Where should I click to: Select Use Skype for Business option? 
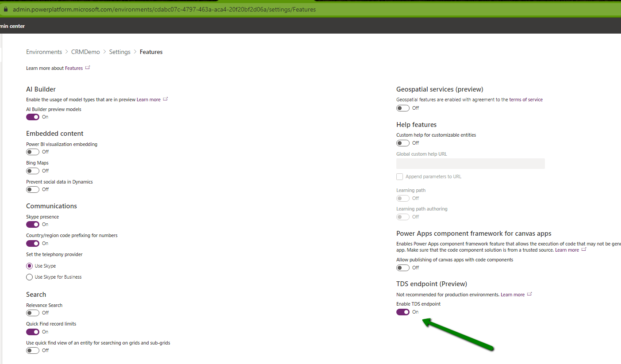[x=30, y=277]
